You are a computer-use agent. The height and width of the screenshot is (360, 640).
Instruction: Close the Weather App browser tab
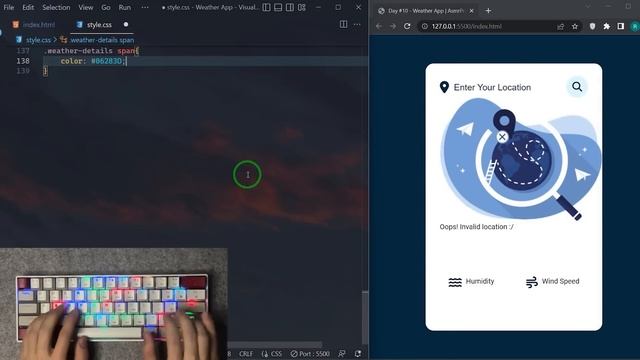coord(471,11)
